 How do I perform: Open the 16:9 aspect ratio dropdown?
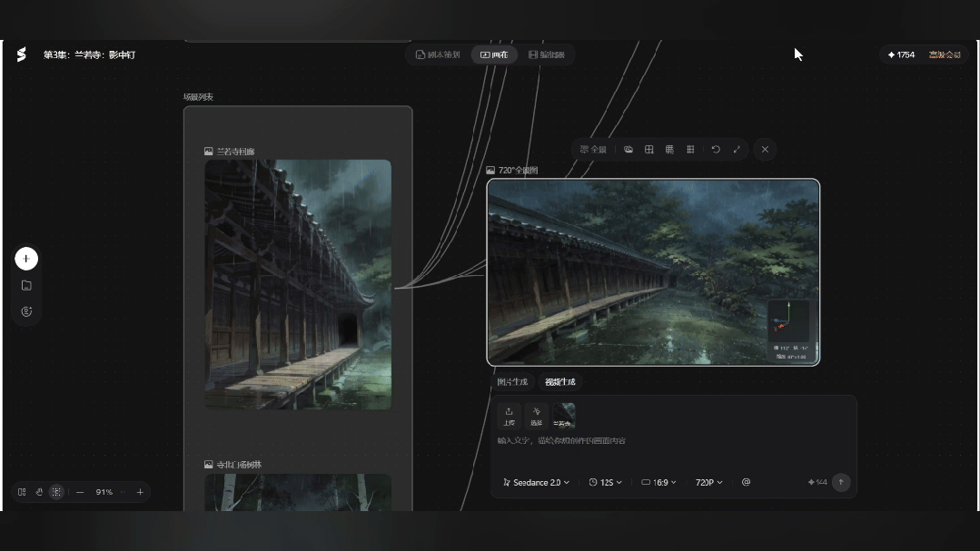click(x=658, y=482)
